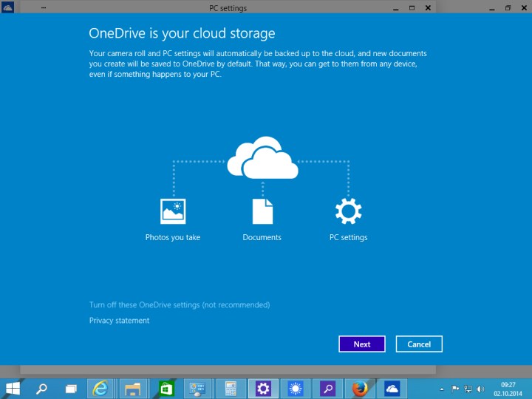Open the volume speaker tray icon
532x399 pixels.
tap(480, 389)
